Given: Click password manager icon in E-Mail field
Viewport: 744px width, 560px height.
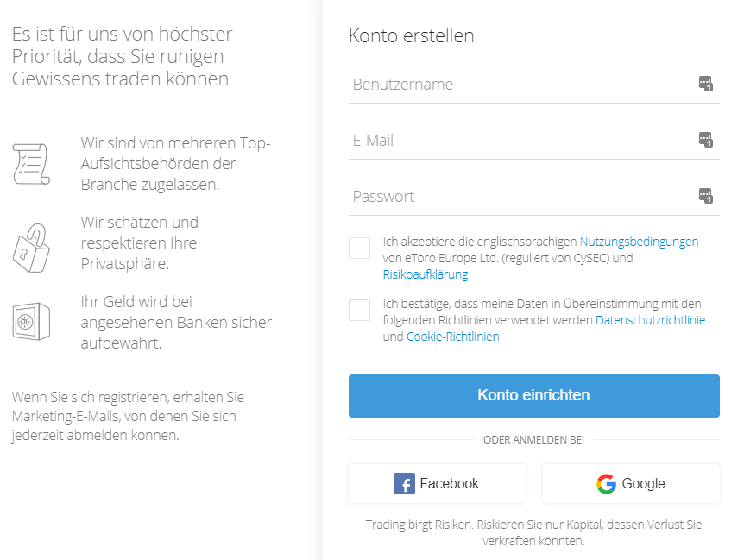Looking at the screenshot, I should [x=705, y=140].
